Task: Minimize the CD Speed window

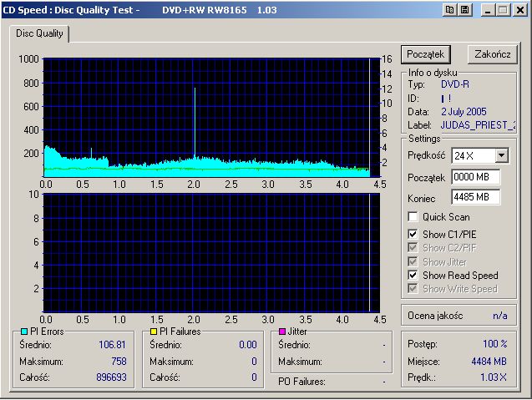Action: pos(488,10)
